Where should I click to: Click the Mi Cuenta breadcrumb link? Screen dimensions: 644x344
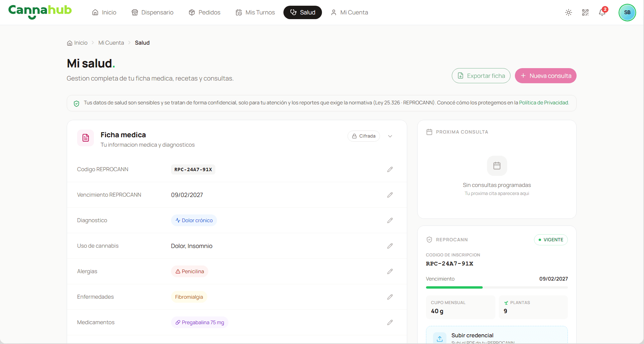tap(111, 43)
